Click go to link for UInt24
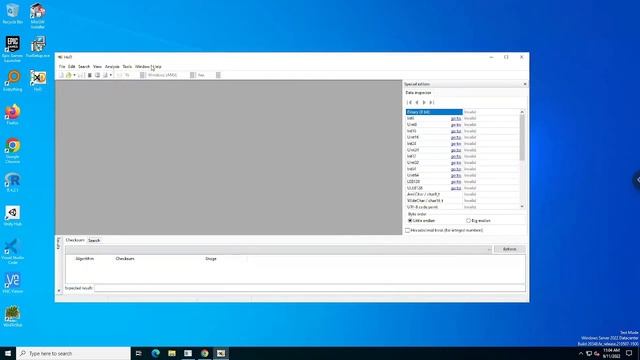 tap(456, 150)
